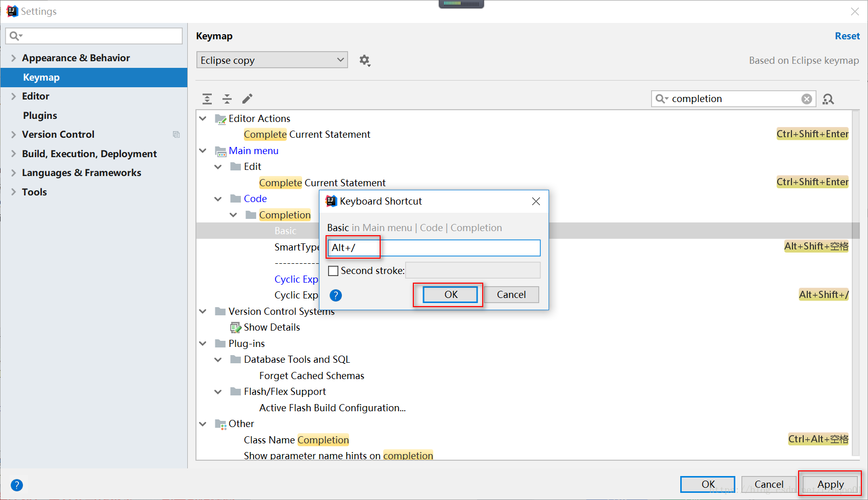Select Appearance & Behavior label in sidebar
Viewport: 868px width, 500px height.
click(x=76, y=58)
